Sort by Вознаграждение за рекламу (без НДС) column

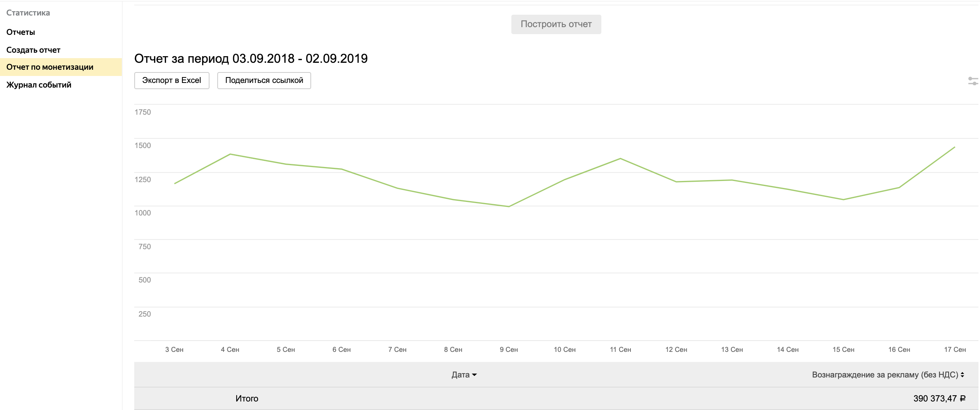pyautogui.click(x=885, y=375)
